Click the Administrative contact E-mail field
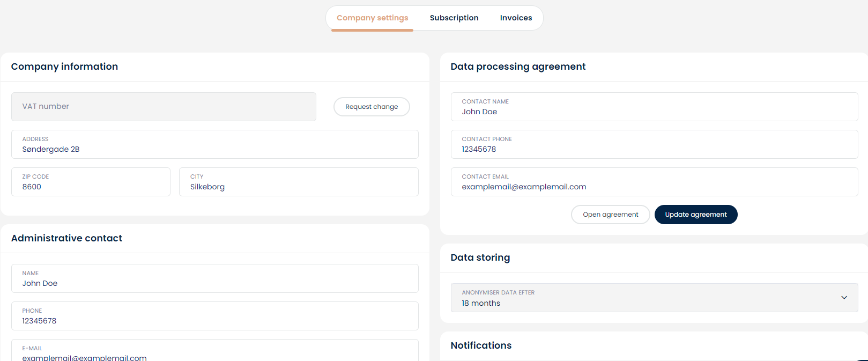The width and height of the screenshot is (868, 361). (214, 352)
